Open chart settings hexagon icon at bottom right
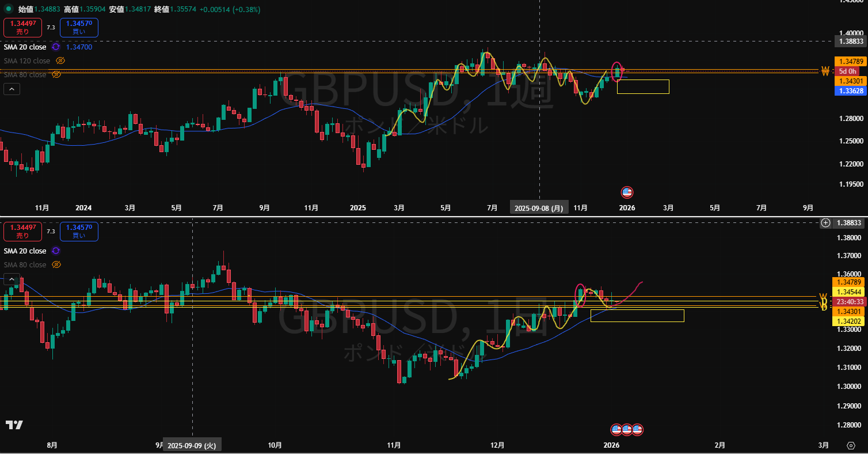Screen dimensions: 868x454 (x=851, y=445)
